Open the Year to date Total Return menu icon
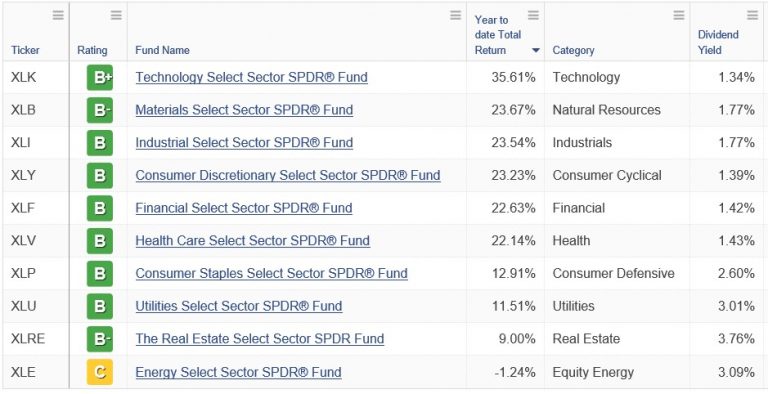 click(x=533, y=16)
